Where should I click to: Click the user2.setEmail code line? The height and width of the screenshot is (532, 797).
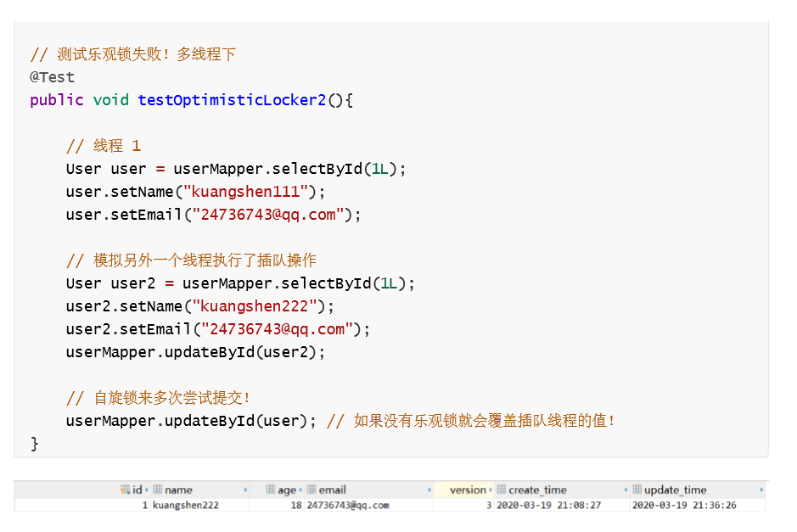(x=218, y=328)
